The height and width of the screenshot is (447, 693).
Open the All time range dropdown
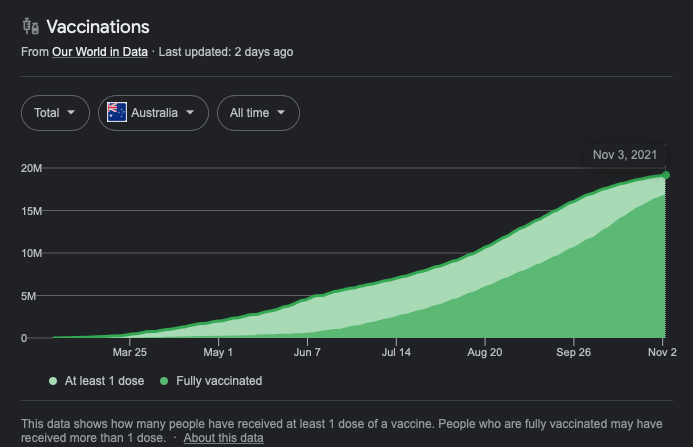click(258, 113)
